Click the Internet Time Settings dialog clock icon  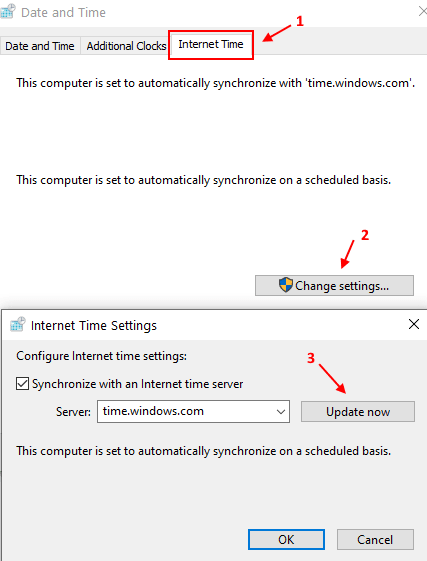click(x=18, y=324)
